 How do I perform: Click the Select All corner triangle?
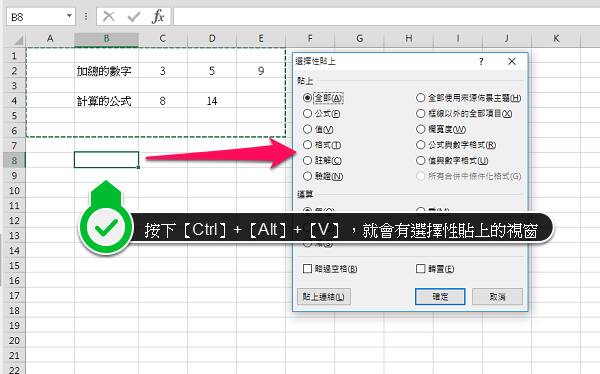pos(18,40)
